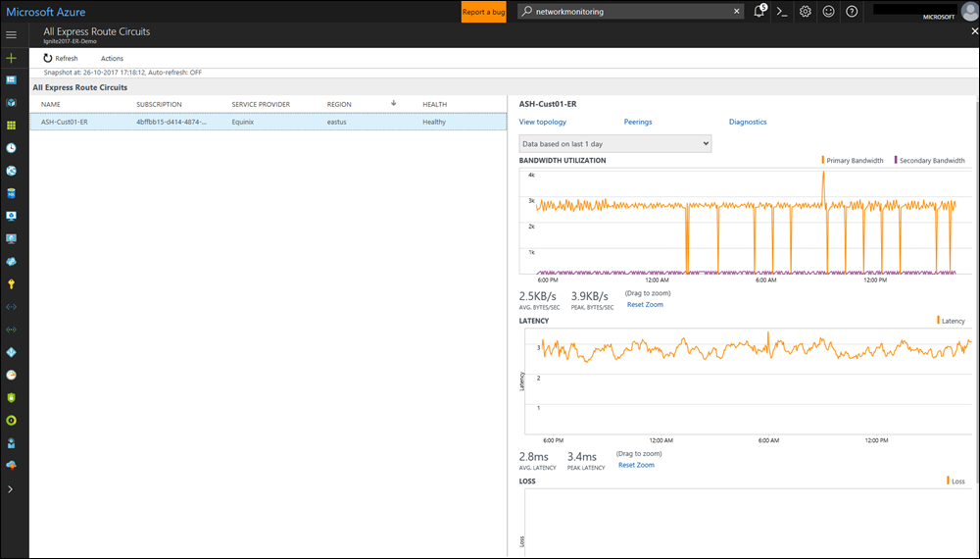The height and width of the screenshot is (559, 980).
Task: Click the yellow key icon in sidebar
Action: coord(12,284)
